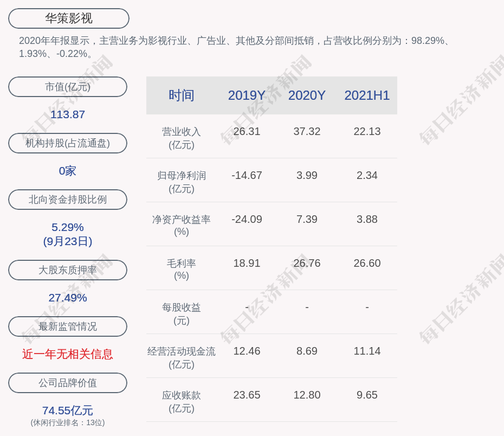Image resolution: width=504 pixels, height=436 pixels.
Task: Click the 2019Y column header
Action: click(x=247, y=95)
